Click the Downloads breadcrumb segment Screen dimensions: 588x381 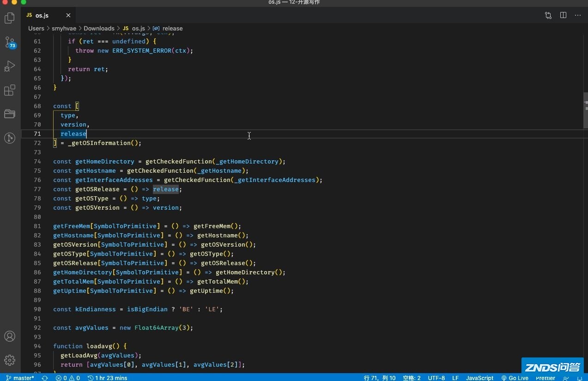tap(99, 28)
